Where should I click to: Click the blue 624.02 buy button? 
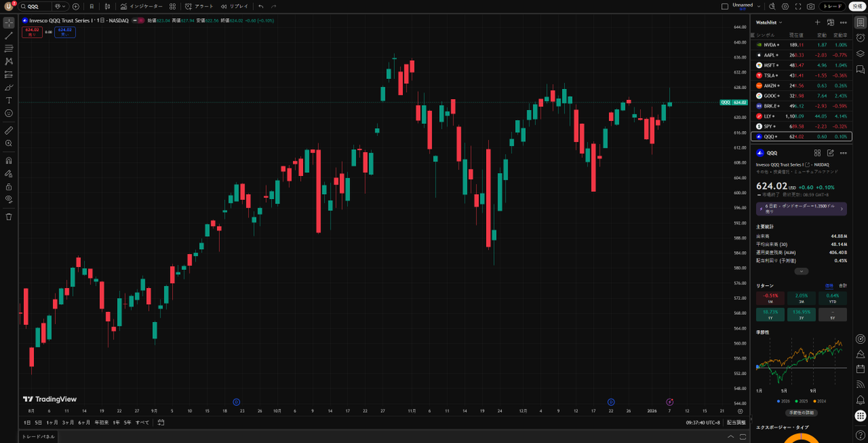pyautogui.click(x=65, y=32)
